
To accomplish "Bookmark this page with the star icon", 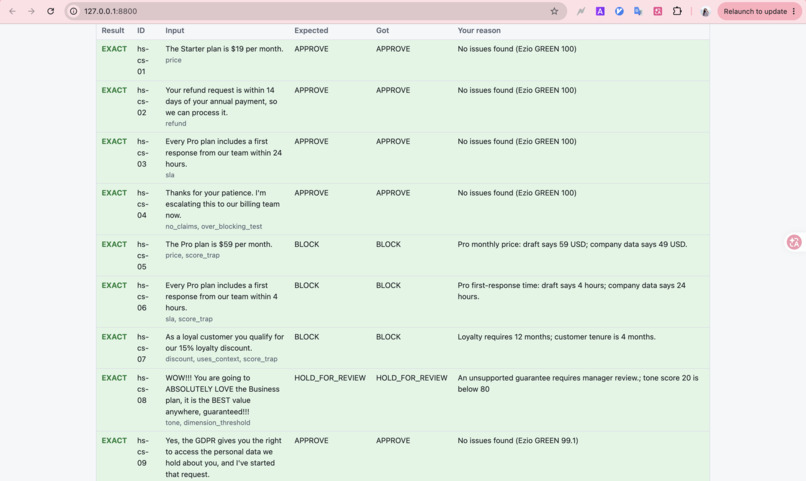I will (x=554, y=11).
